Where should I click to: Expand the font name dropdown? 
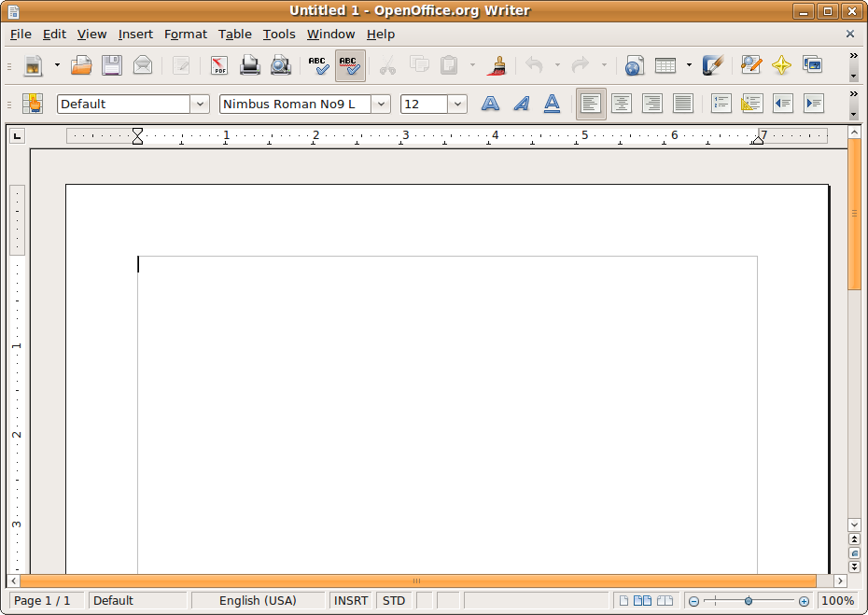[381, 104]
